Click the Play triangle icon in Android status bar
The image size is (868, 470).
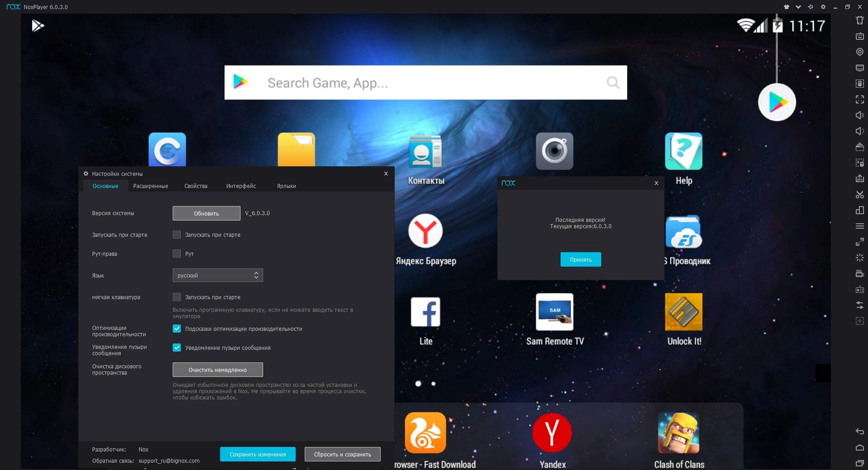(x=38, y=26)
